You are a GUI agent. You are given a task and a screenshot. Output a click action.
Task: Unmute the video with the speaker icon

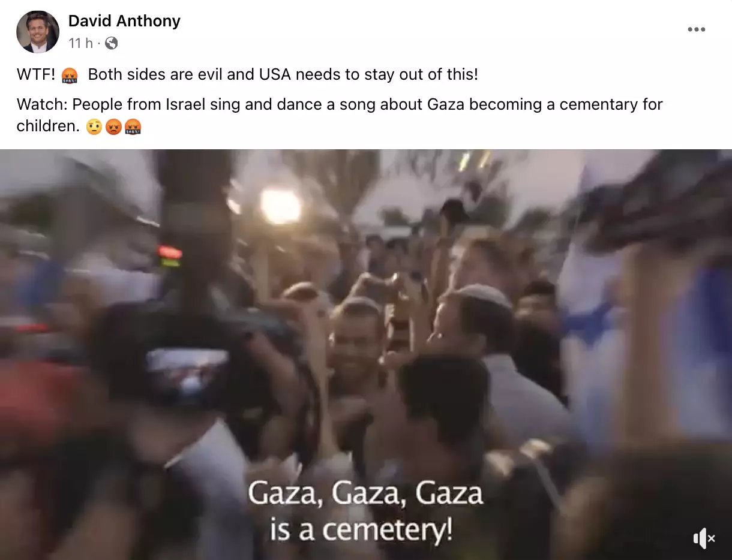(x=704, y=538)
